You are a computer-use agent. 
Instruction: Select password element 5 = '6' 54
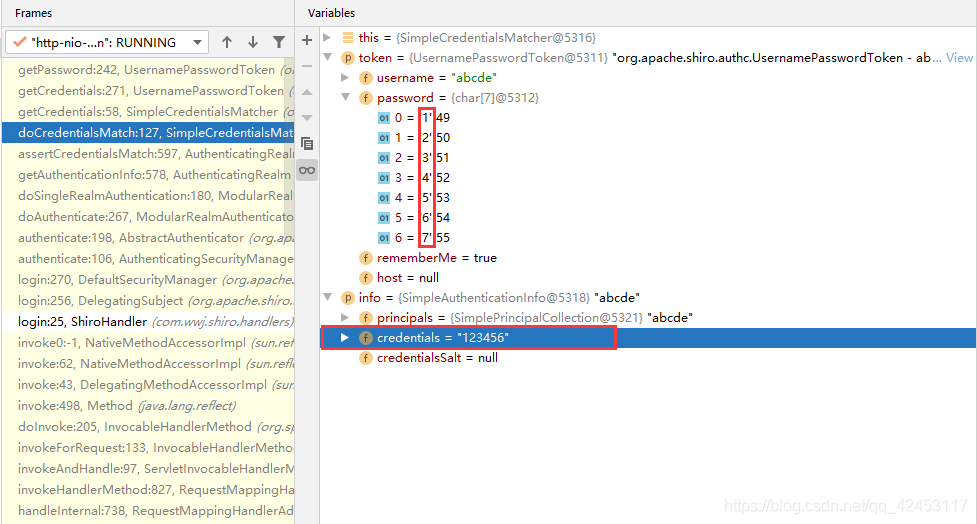648,217
